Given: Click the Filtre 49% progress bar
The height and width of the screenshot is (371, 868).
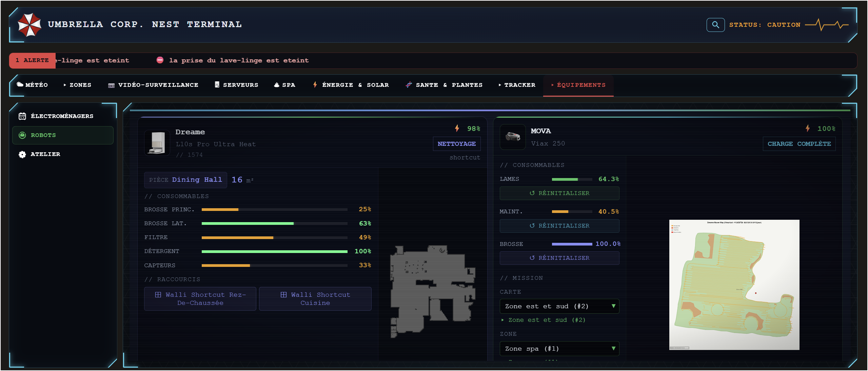Looking at the screenshot, I should point(274,237).
